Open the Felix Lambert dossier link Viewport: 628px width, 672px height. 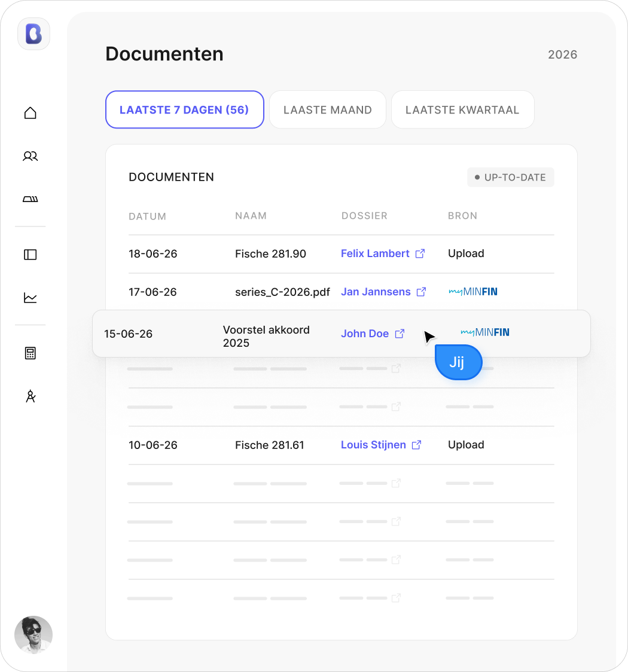point(375,253)
